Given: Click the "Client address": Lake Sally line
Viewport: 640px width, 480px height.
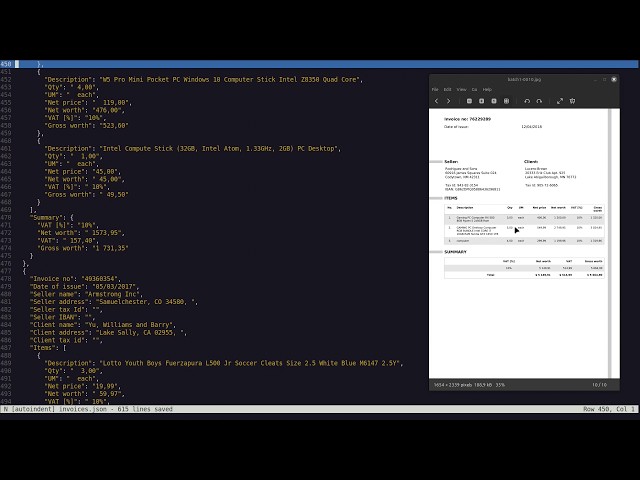Looking at the screenshot, I should [108, 333].
